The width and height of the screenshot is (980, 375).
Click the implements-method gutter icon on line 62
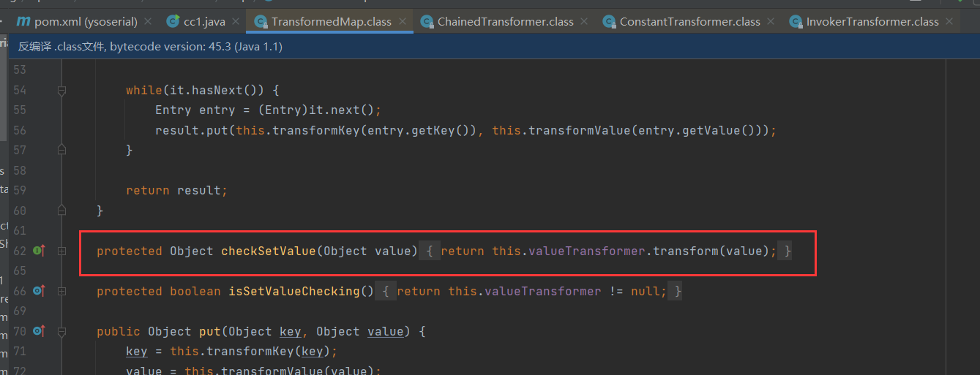(39, 251)
